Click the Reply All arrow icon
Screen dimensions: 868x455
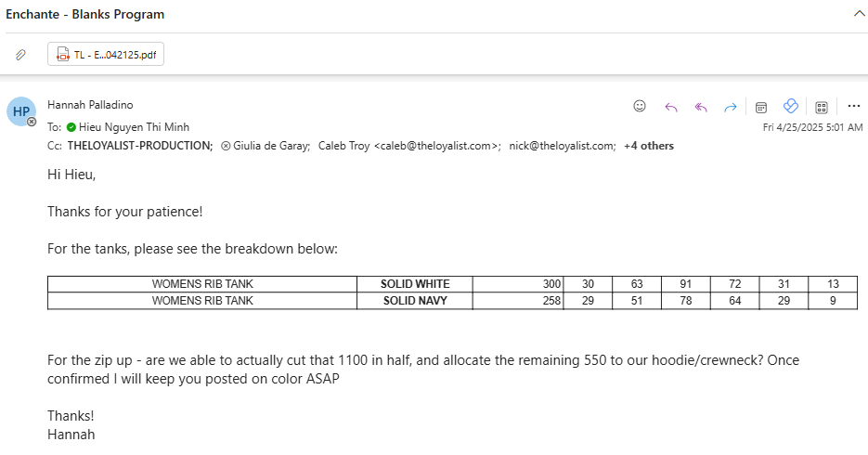point(701,107)
